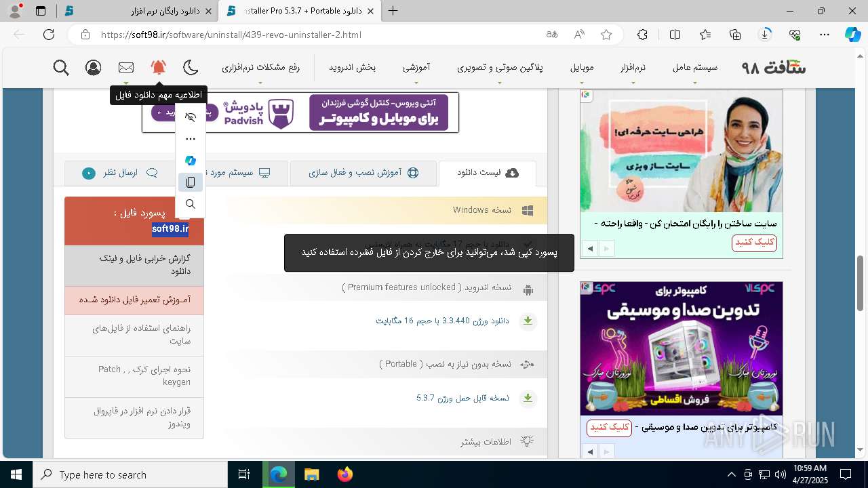The image size is (868, 488).
Task: Open Firefox from taskbar
Action: pyautogui.click(x=345, y=474)
